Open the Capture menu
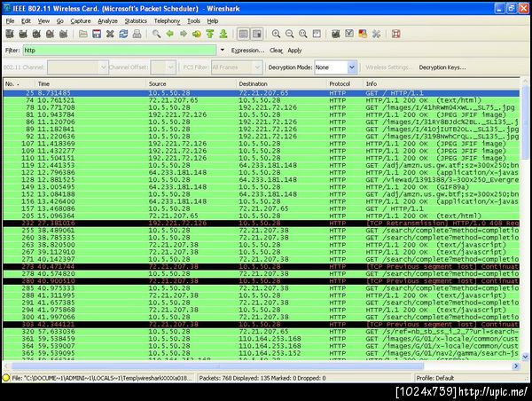The width and height of the screenshot is (532, 401). click(81, 21)
